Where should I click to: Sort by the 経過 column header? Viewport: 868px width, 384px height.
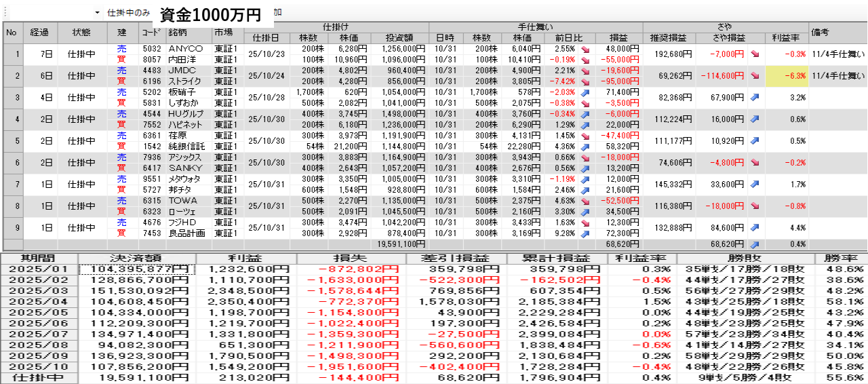(x=40, y=32)
